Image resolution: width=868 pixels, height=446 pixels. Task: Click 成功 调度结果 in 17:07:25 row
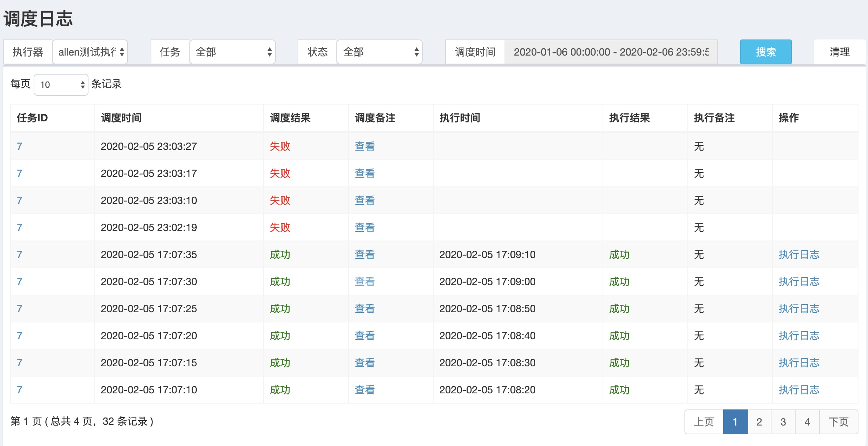click(x=280, y=309)
